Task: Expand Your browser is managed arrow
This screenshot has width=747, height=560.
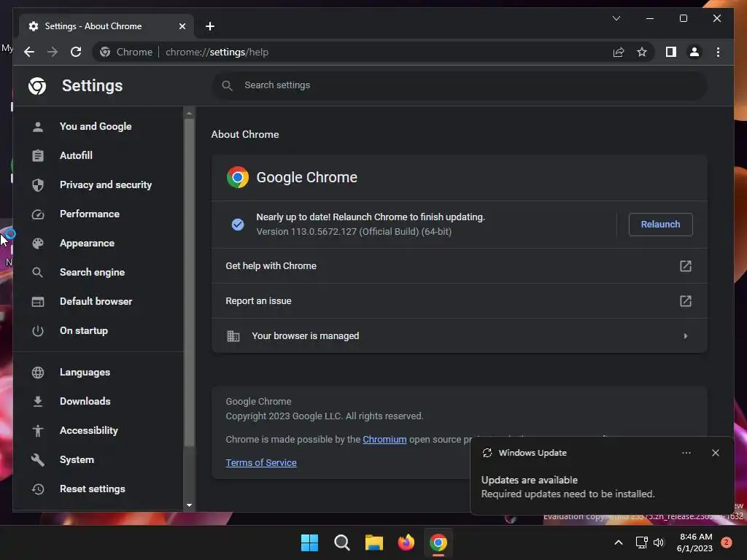Action: pos(685,335)
